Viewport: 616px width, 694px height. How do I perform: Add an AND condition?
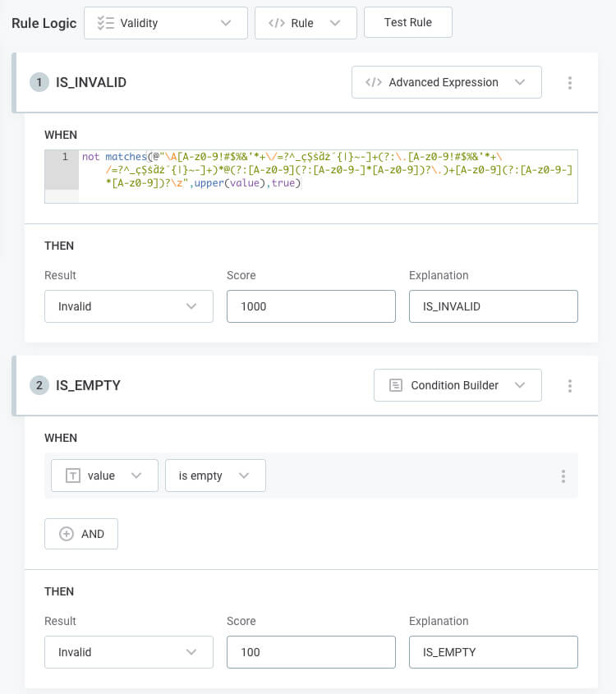(81, 534)
